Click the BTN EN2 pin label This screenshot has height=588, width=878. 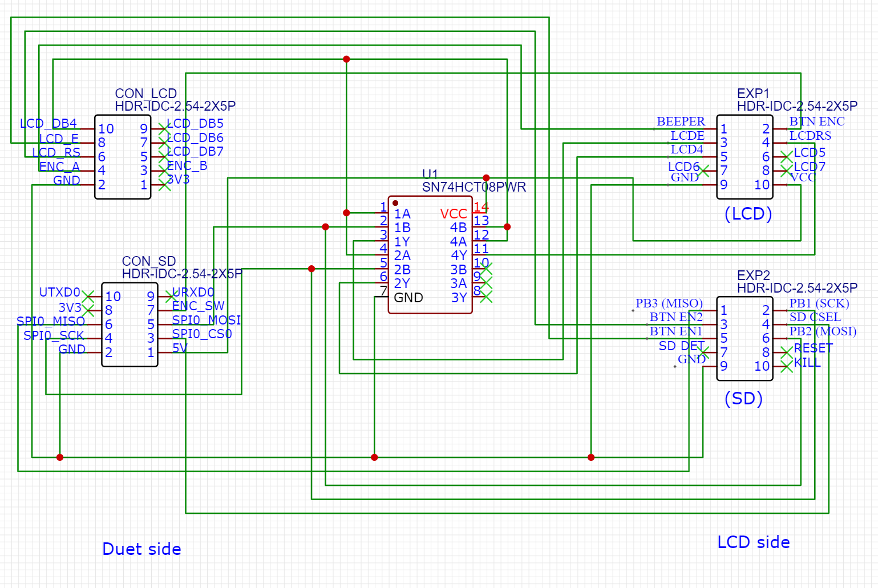click(x=676, y=317)
